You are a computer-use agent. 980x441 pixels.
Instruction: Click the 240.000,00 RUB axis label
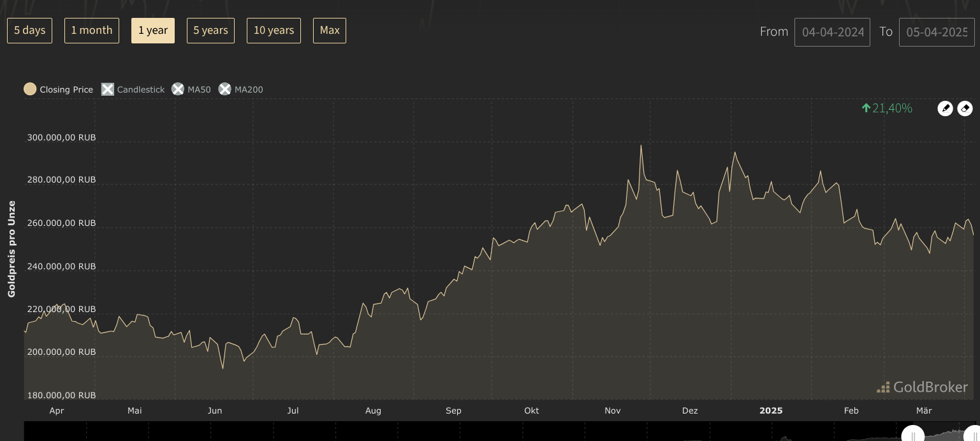[x=61, y=266]
